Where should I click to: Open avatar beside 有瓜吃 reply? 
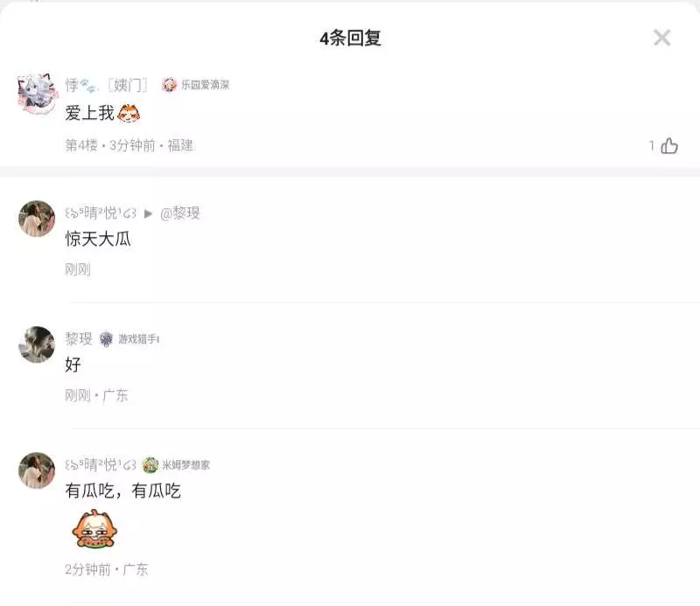coord(37,470)
